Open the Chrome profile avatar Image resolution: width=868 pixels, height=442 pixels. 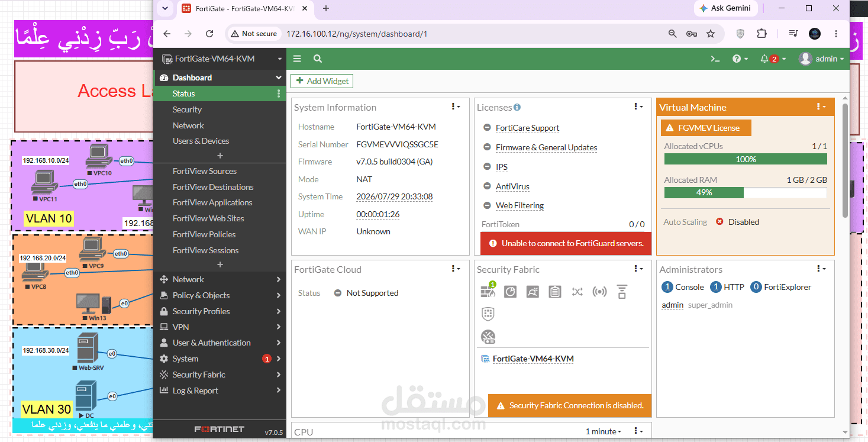[815, 34]
